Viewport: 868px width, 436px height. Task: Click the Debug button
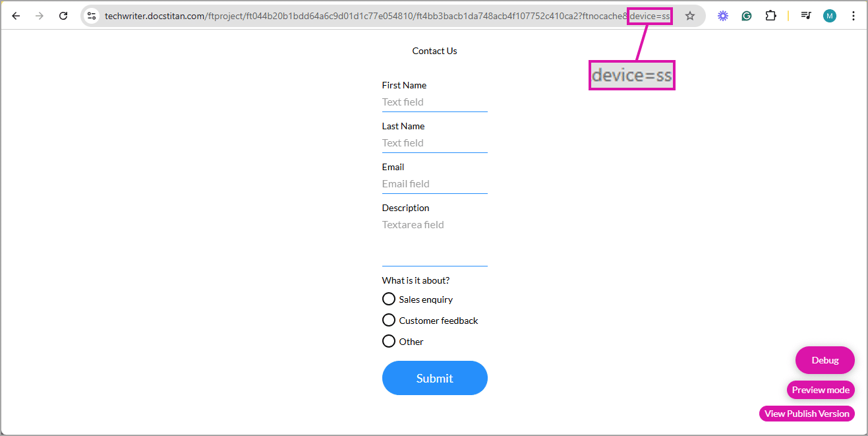[x=825, y=360]
